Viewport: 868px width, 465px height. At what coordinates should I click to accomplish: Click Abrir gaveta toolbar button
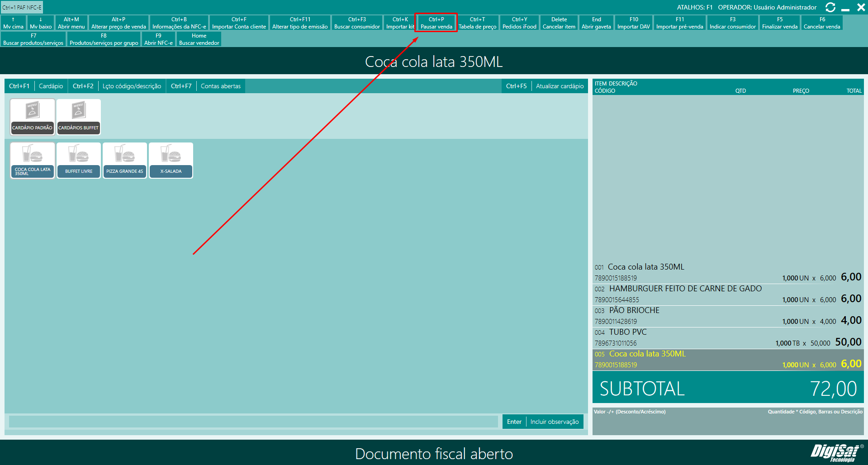tap(596, 23)
